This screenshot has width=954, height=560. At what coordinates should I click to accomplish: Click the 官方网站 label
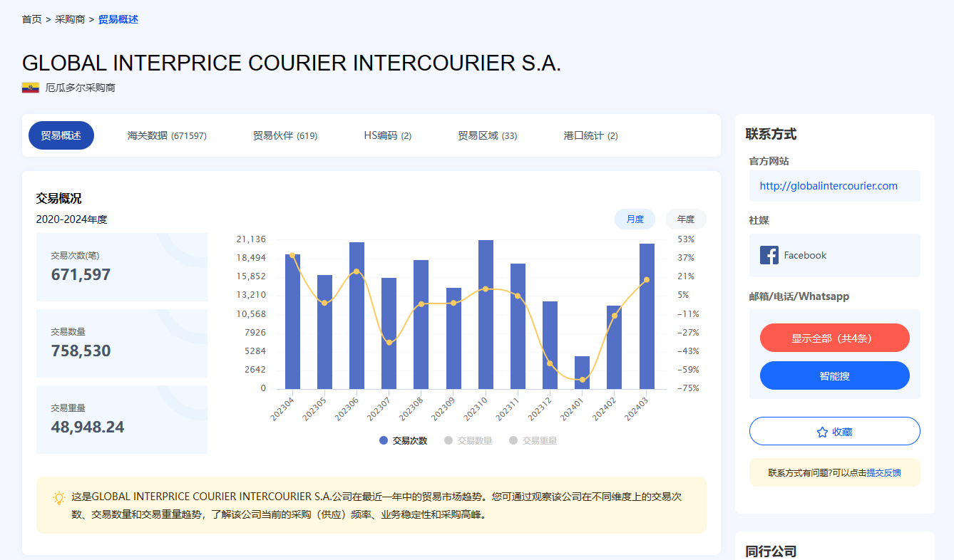click(769, 162)
